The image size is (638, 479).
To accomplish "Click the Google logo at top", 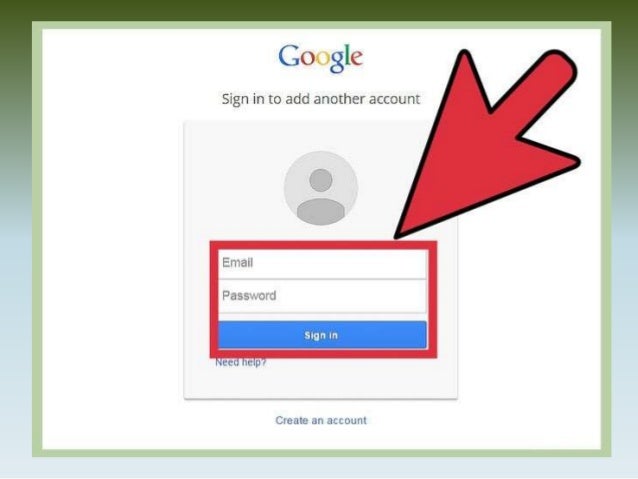I will pyautogui.click(x=321, y=58).
